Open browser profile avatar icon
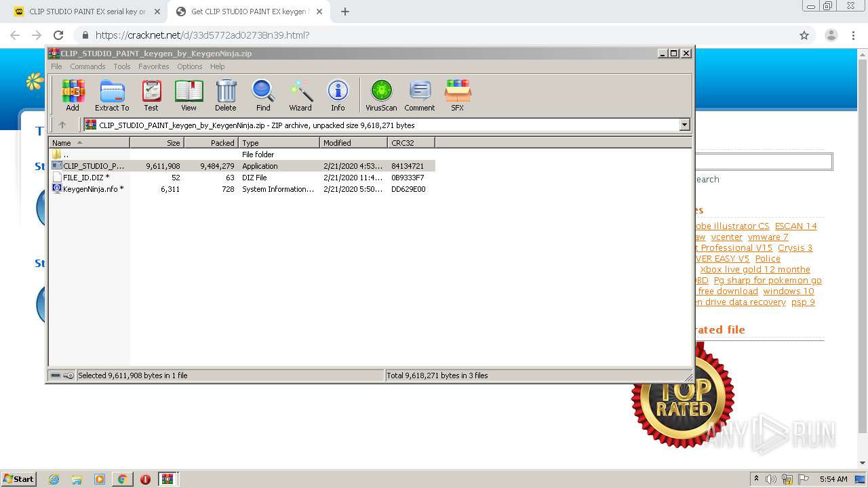The width and height of the screenshot is (868, 488). [831, 35]
